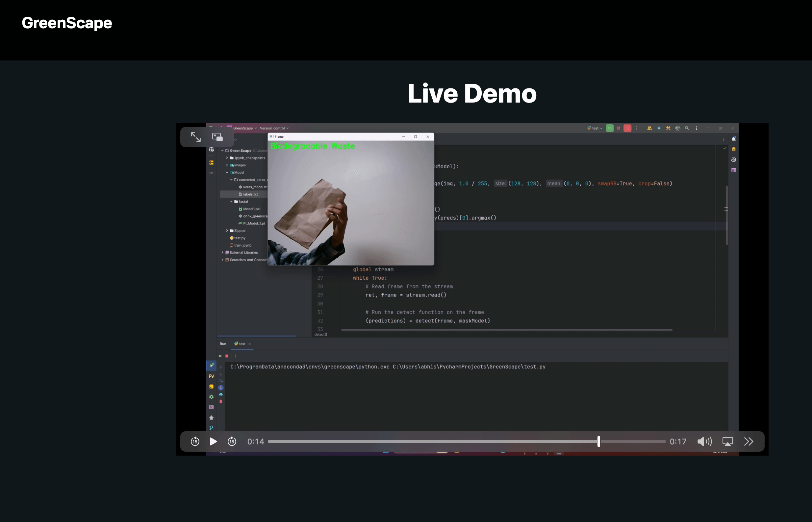The height and width of the screenshot is (522, 812).
Task: Collapse the fastai folder
Action: (231, 202)
